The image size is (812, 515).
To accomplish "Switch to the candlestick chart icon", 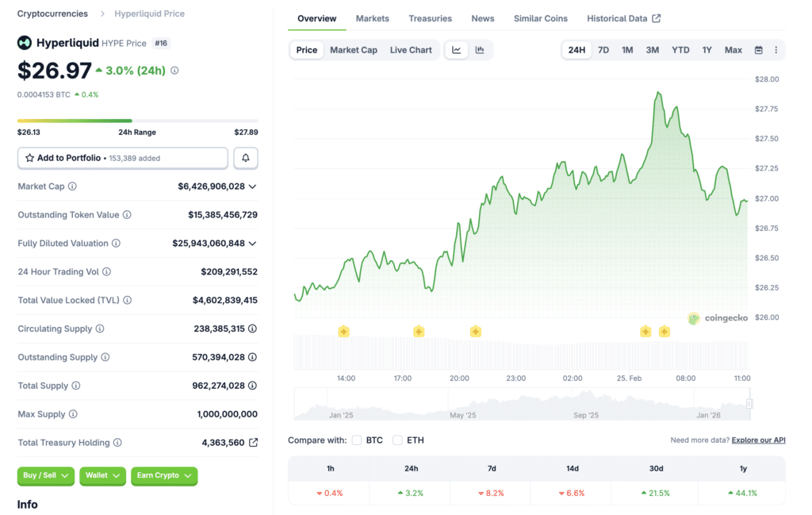I will tap(478, 49).
